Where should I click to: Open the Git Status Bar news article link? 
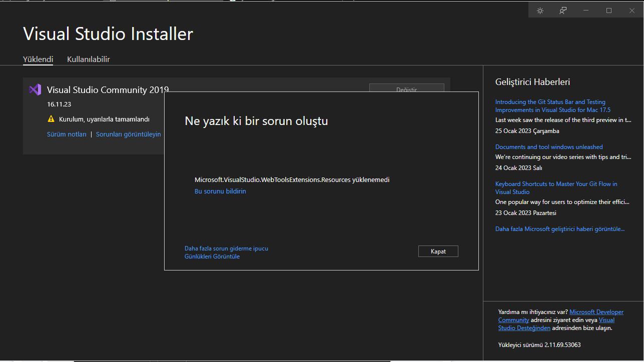coord(553,105)
